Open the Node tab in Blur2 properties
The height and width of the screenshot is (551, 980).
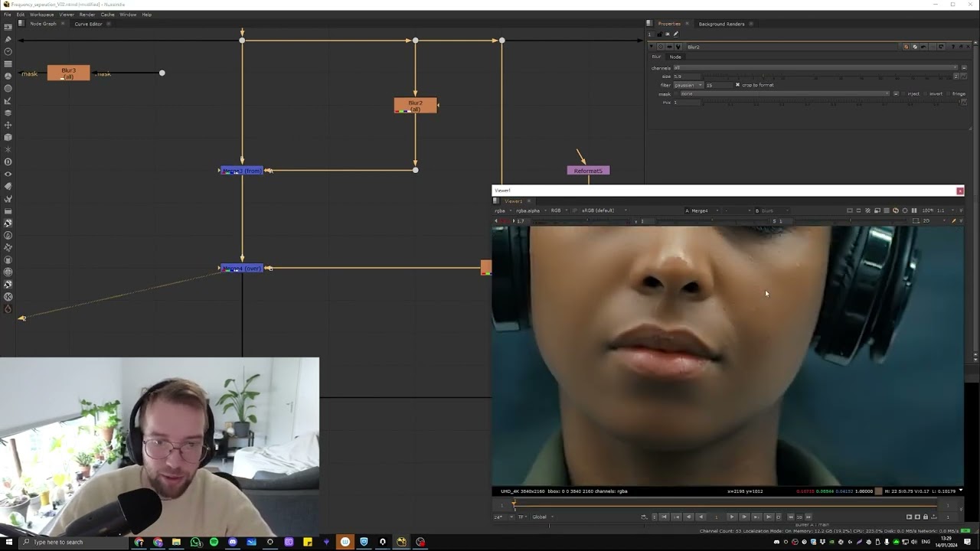[x=675, y=57]
